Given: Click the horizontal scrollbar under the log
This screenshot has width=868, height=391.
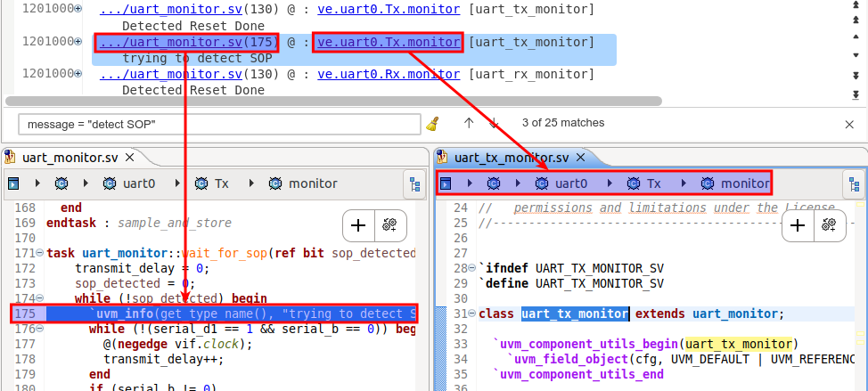Looking at the screenshot, I should pyautogui.click(x=333, y=102).
